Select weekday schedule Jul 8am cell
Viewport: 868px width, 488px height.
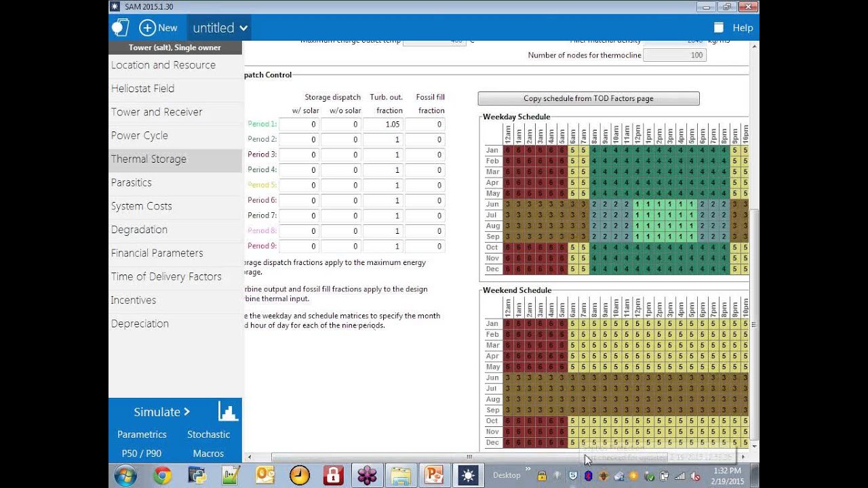595,216
